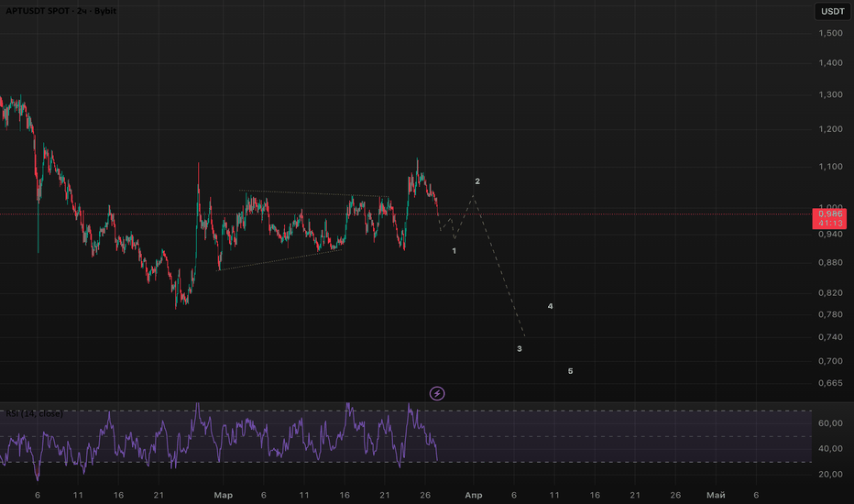Click the Май month label on time axis

click(x=716, y=495)
